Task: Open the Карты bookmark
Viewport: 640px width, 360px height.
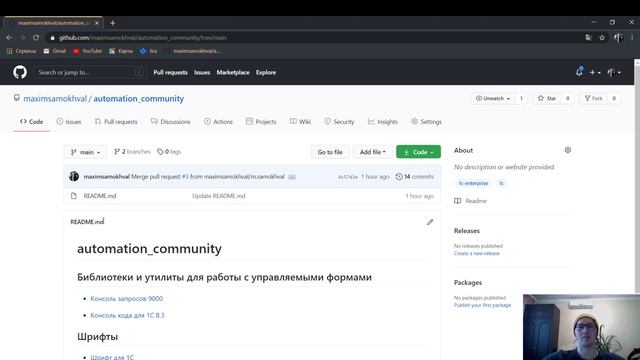Action: (121, 51)
